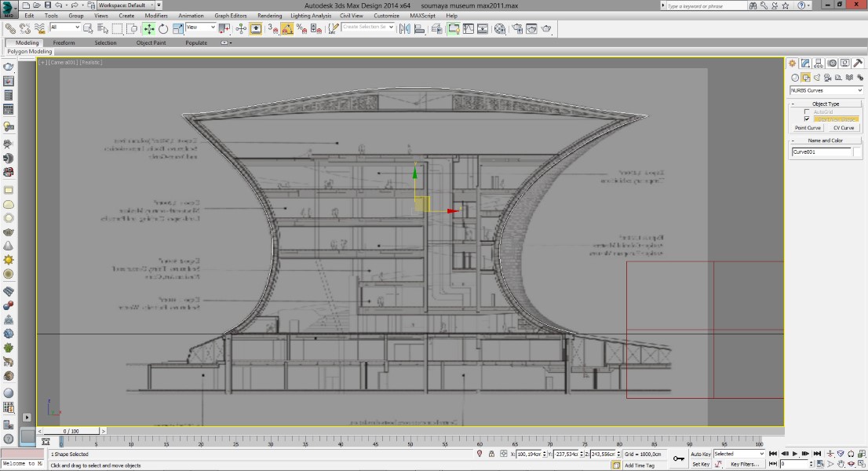Image resolution: width=868 pixels, height=471 pixels.
Task: Open the View reference coordinate dropdown
Action: click(200, 27)
